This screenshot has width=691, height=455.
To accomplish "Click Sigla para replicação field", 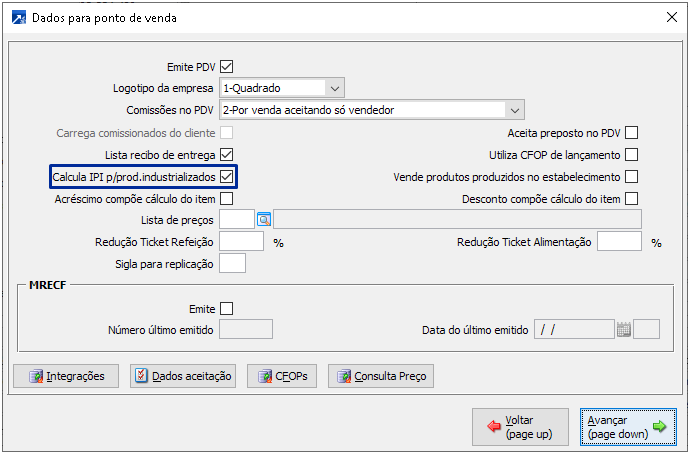I will 232,264.
